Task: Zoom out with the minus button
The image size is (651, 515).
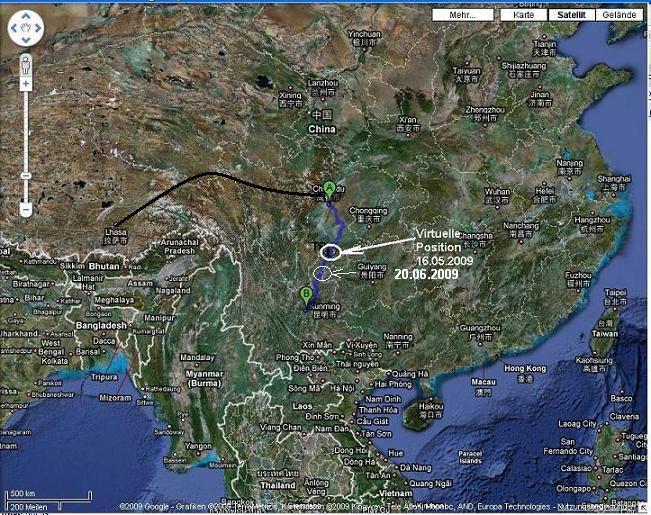Action: (25, 210)
